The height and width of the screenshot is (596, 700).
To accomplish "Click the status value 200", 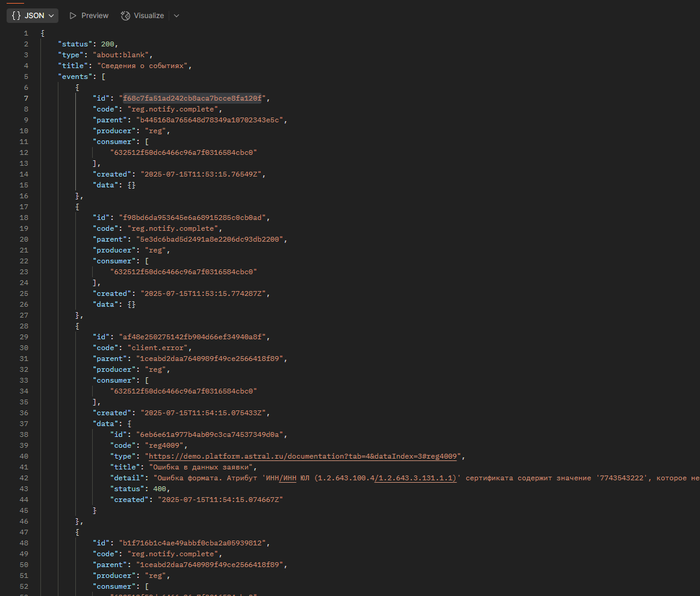I will point(108,44).
